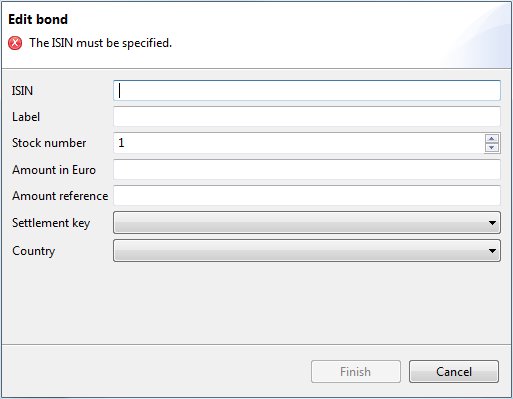Increase Stock number with the up arrow
Image resolution: width=513 pixels, height=399 pixels.
pyautogui.click(x=492, y=139)
